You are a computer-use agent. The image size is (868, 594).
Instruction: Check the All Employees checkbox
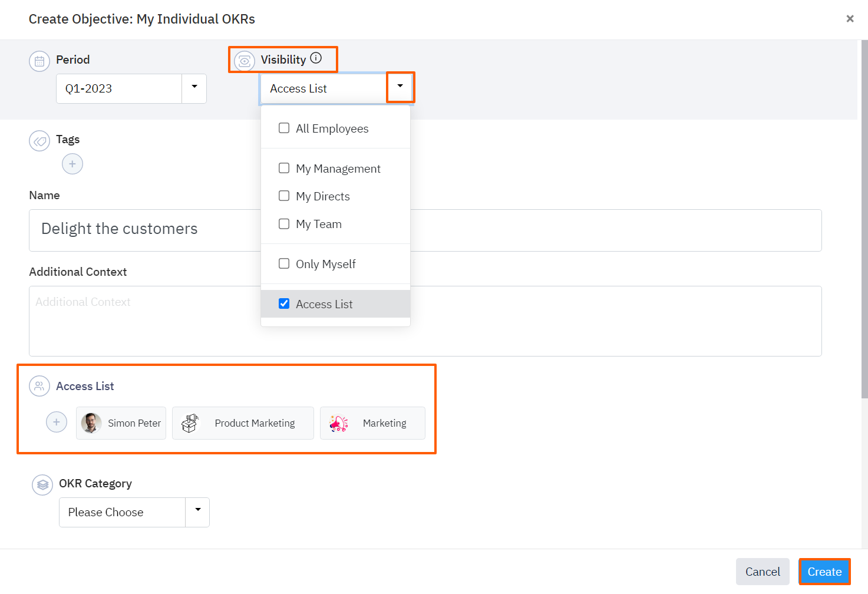(x=283, y=128)
